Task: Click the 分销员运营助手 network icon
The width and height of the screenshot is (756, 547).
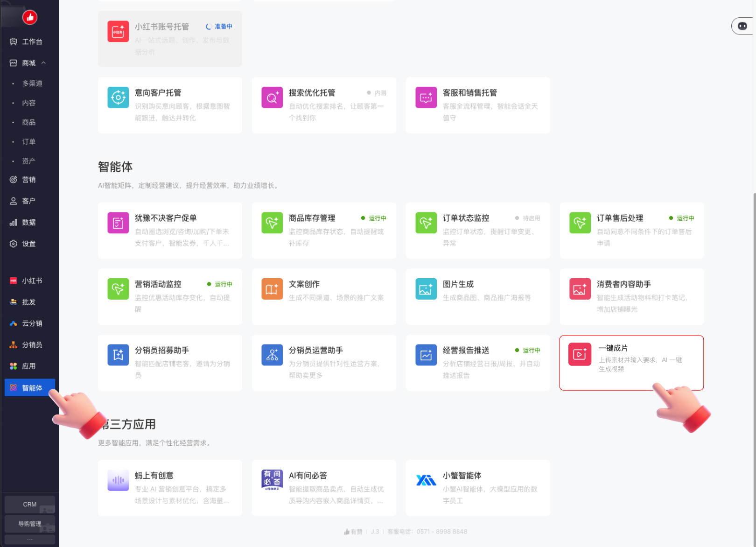Action: tap(272, 355)
